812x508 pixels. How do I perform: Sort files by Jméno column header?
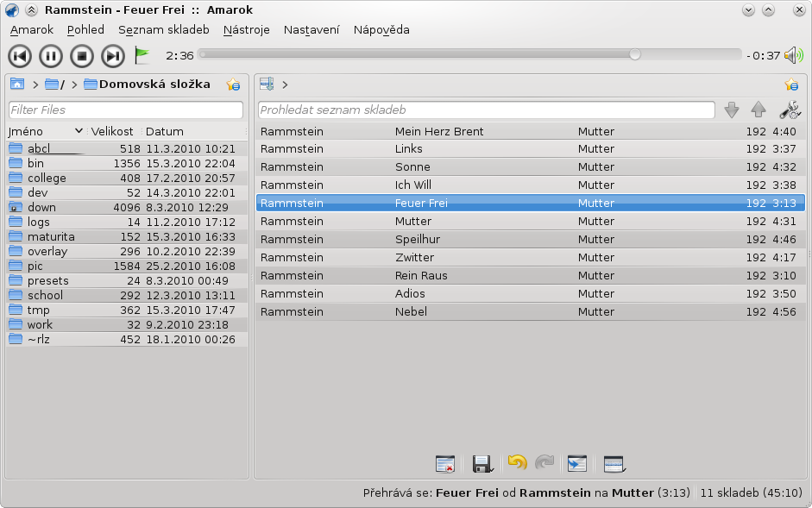[46, 132]
